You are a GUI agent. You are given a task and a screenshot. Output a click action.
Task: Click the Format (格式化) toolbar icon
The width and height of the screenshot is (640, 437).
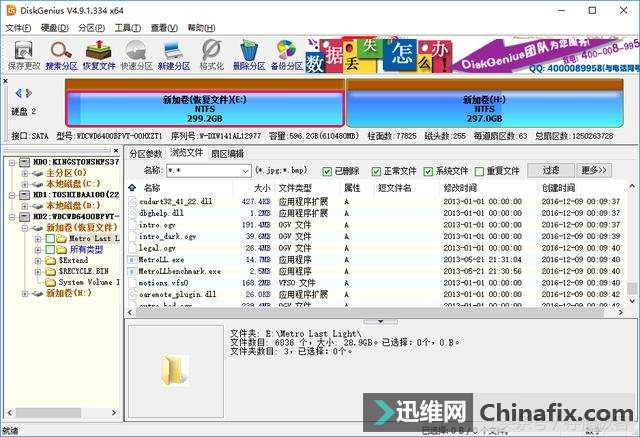pyautogui.click(x=211, y=55)
